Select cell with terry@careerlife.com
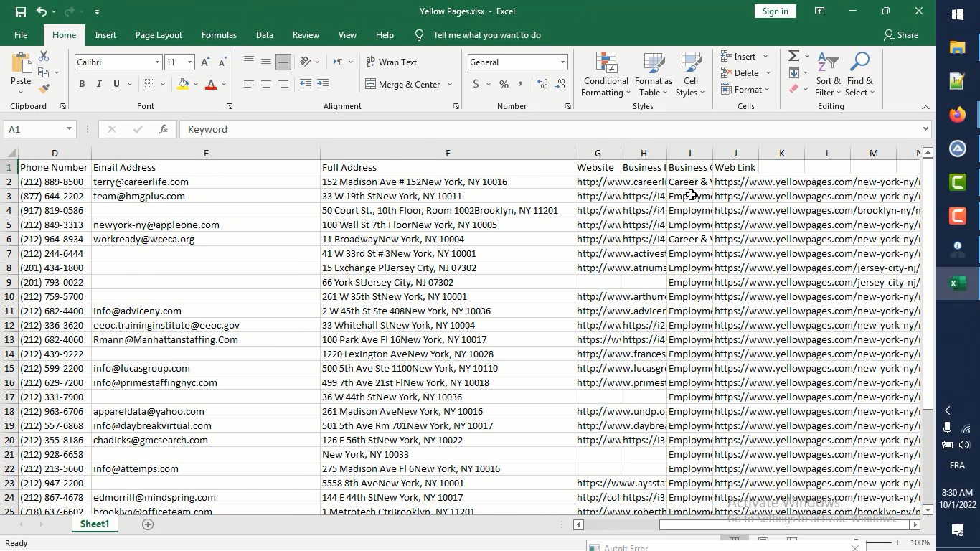This screenshot has height=551, width=980. pyautogui.click(x=206, y=182)
